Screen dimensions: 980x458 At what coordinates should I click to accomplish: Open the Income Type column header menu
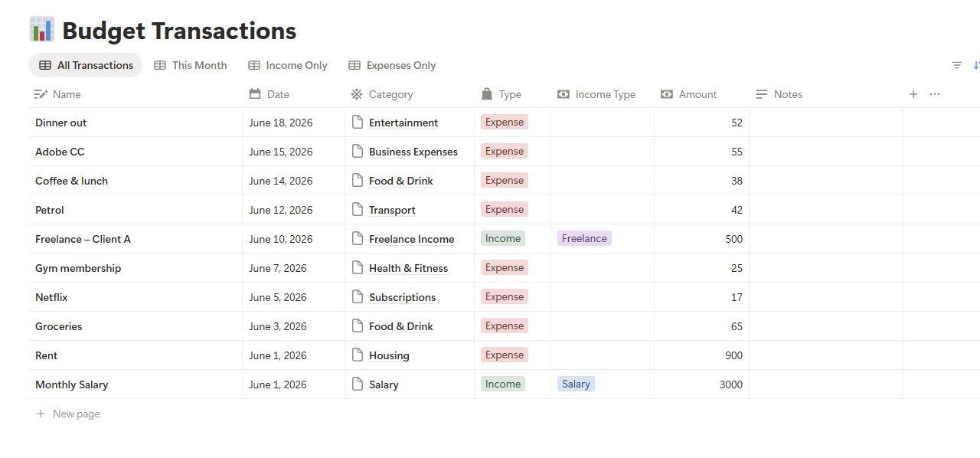603,94
